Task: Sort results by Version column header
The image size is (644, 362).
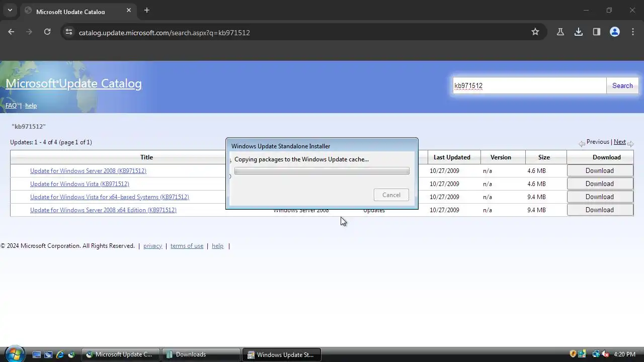Action: point(501,157)
